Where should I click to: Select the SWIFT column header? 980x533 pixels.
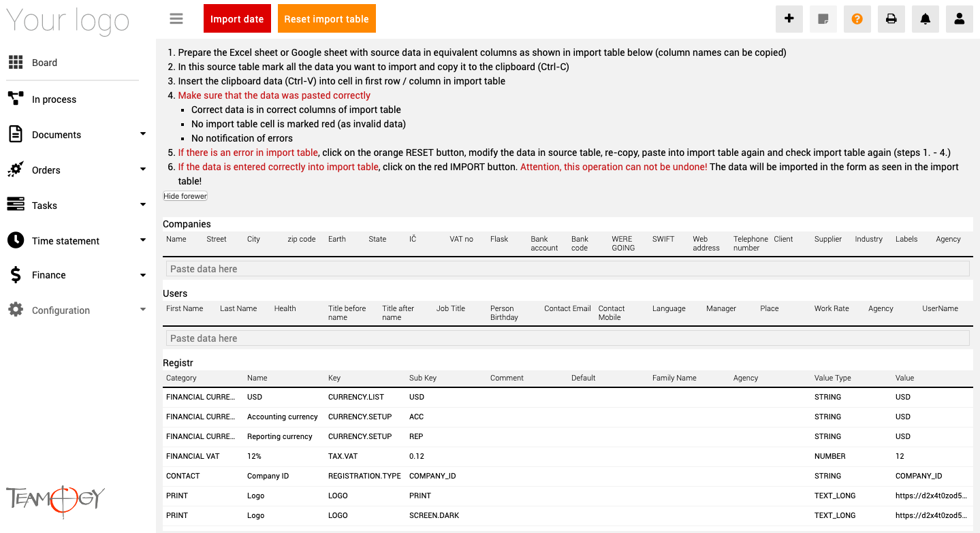(663, 239)
